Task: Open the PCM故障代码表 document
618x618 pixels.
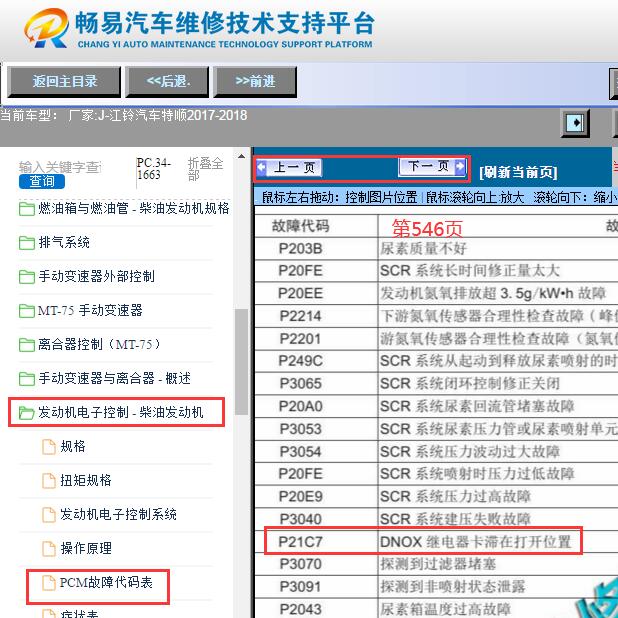Action: tap(106, 582)
